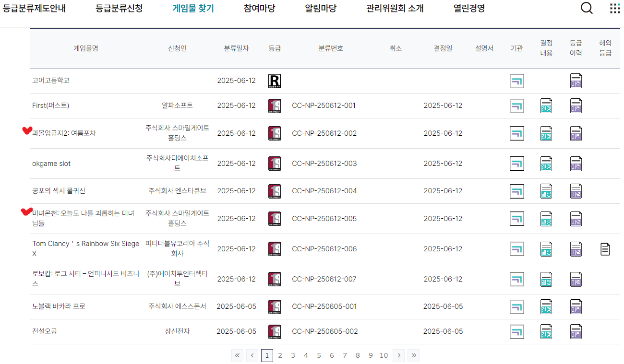Click red heart beside 미녀온천 title
This screenshot has height=364, width=624.
[x=27, y=211]
